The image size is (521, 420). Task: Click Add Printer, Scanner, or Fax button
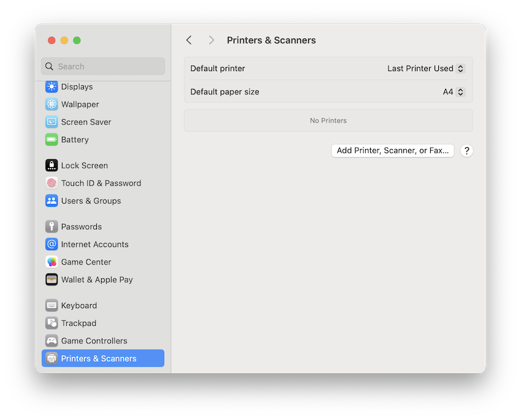(392, 150)
